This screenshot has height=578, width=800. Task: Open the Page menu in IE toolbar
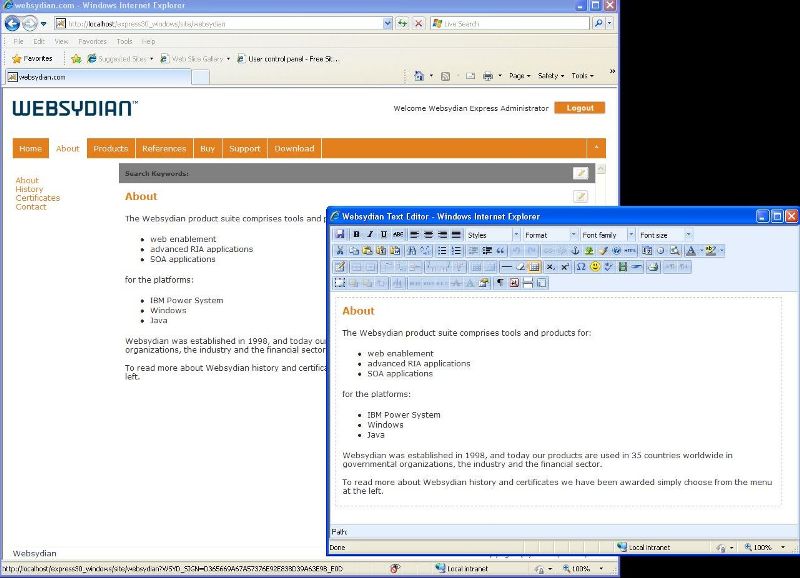[519, 76]
